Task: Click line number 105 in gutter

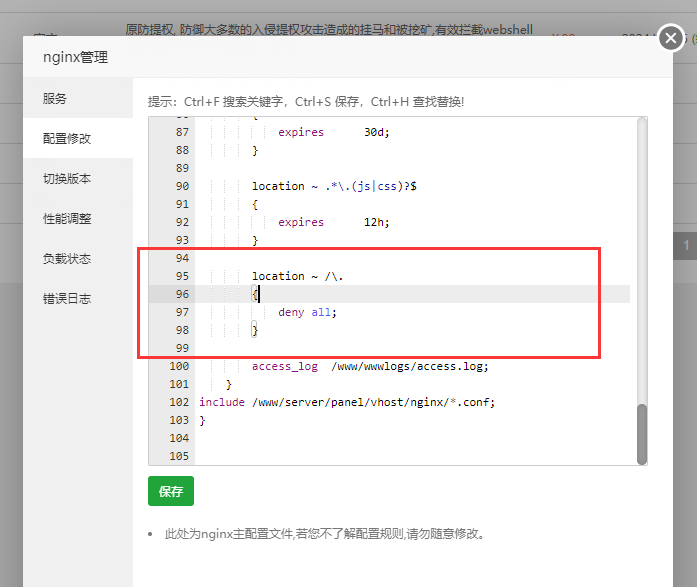Action: click(x=179, y=456)
